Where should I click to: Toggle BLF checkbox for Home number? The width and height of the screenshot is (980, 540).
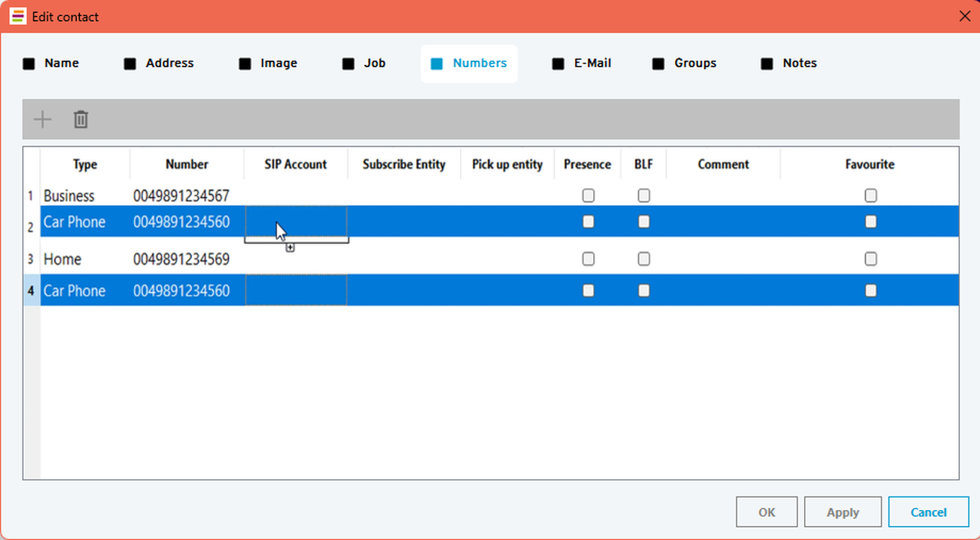pyautogui.click(x=644, y=259)
